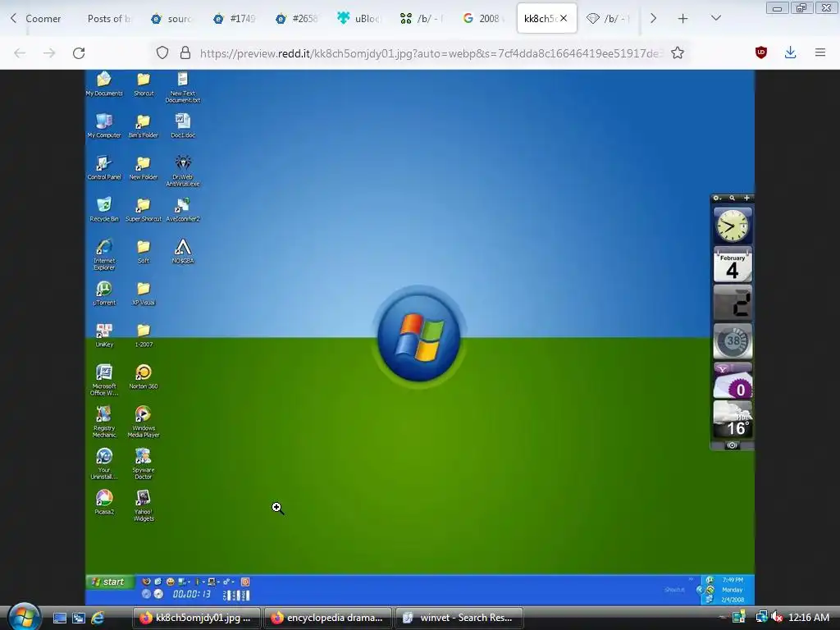
Task: Click the February 4 calendar widget
Action: [733, 265]
